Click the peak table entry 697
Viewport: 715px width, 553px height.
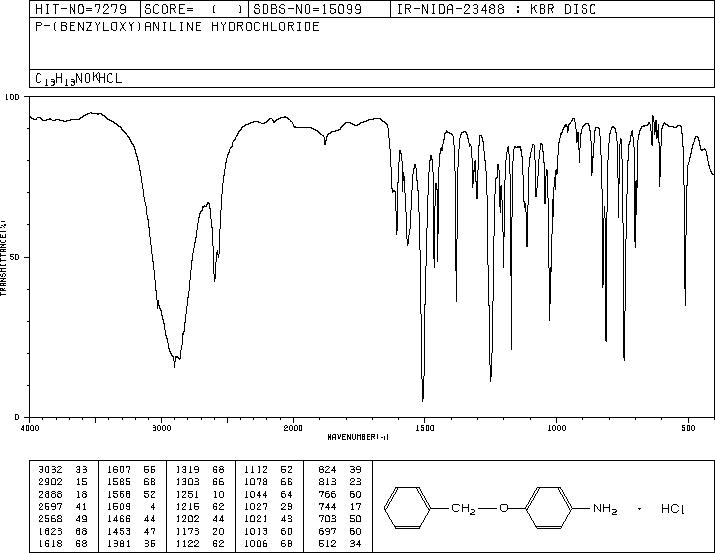[327, 532]
